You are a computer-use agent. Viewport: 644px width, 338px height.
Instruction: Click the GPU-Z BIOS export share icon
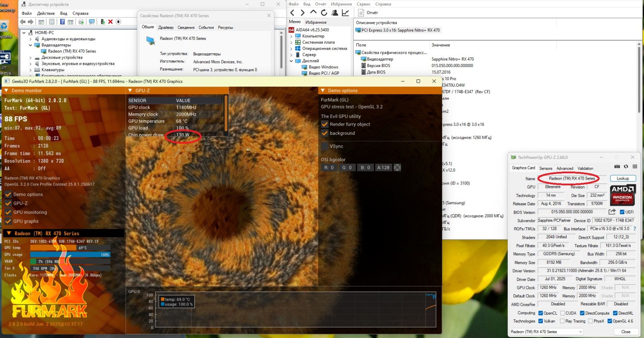tap(612, 212)
